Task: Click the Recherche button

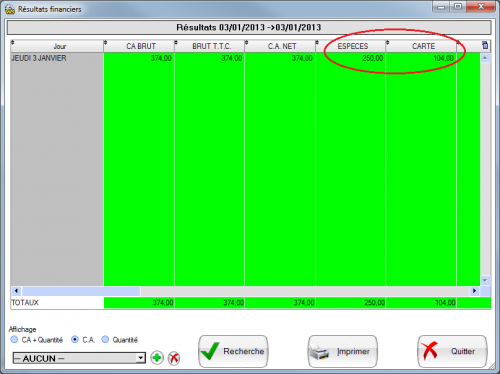Action: [233, 351]
